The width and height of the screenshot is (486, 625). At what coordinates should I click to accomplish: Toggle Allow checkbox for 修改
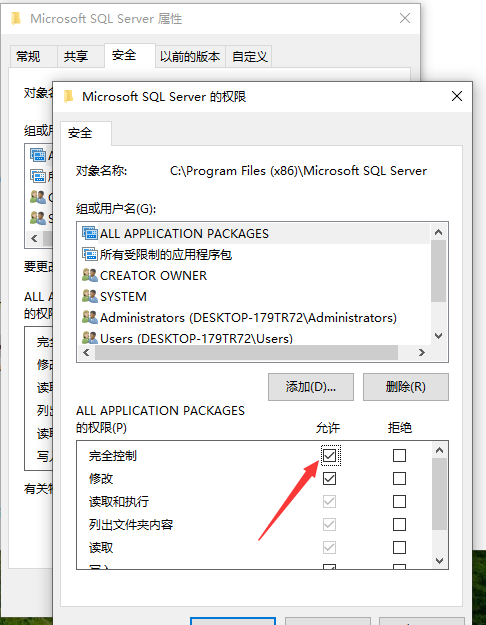[x=329, y=478]
